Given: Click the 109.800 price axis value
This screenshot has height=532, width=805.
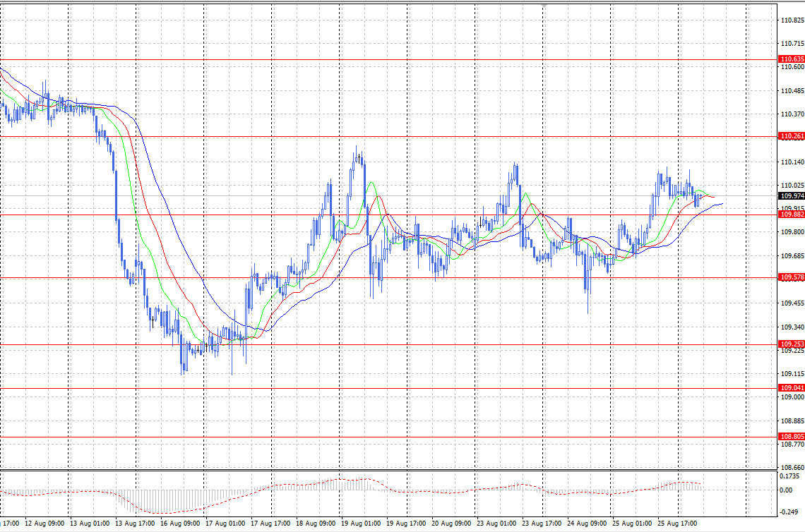Looking at the screenshot, I should click(x=792, y=232).
